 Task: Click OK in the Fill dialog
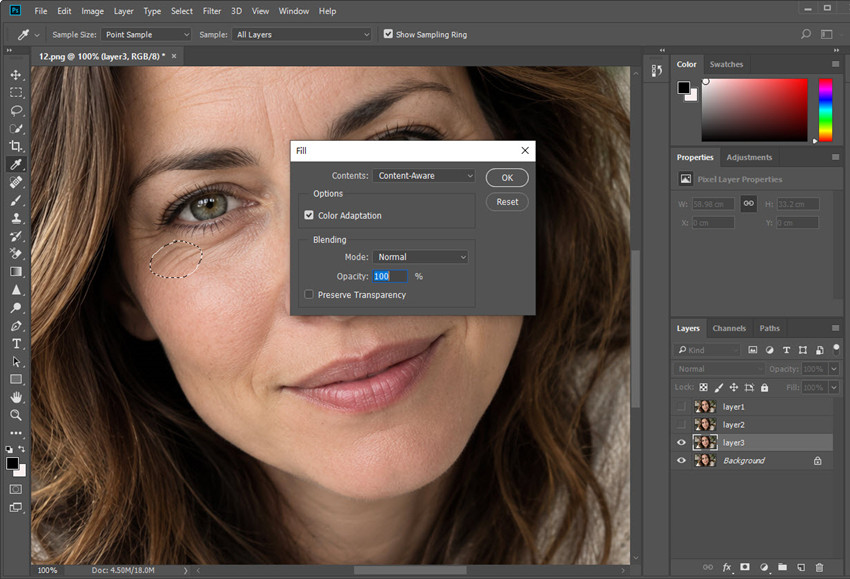507,177
